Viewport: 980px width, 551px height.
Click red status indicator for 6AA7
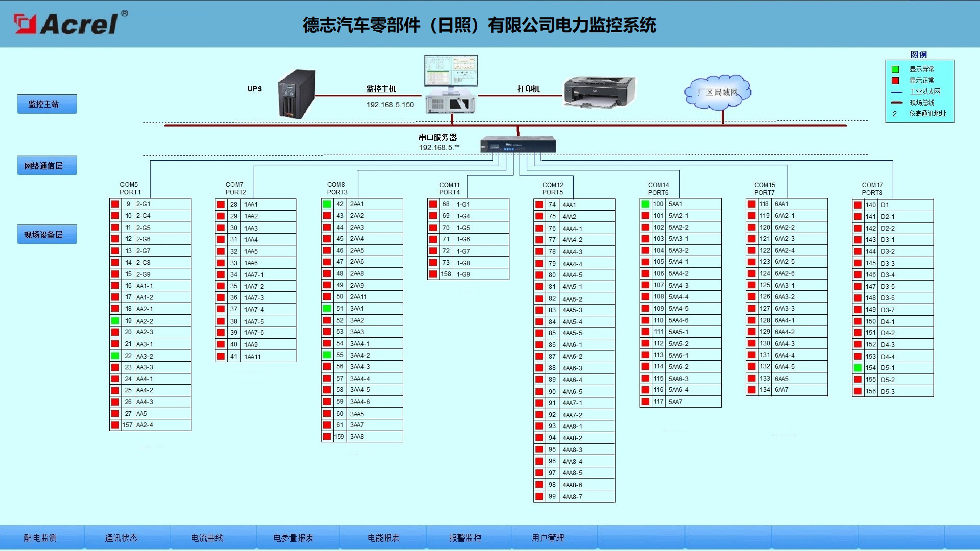pyautogui.click(x=752, y=390)
